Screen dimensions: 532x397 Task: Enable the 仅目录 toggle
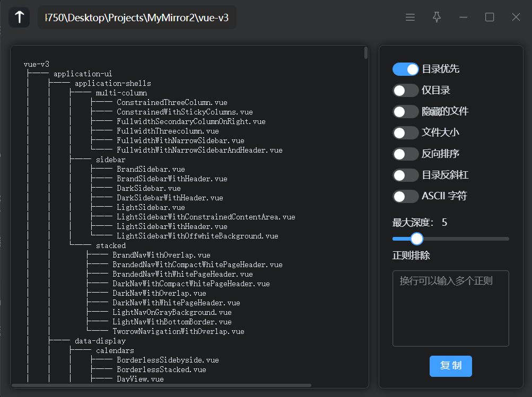[406, 91]
